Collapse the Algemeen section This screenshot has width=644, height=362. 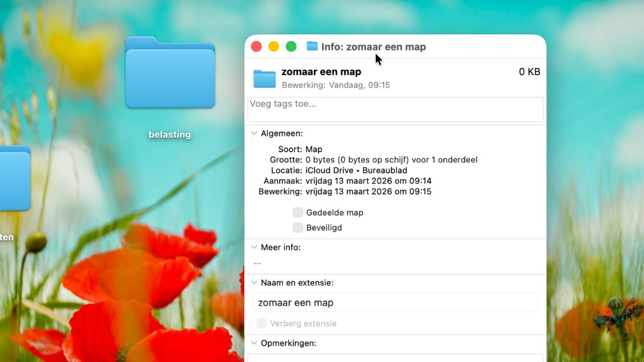point(253,133)
